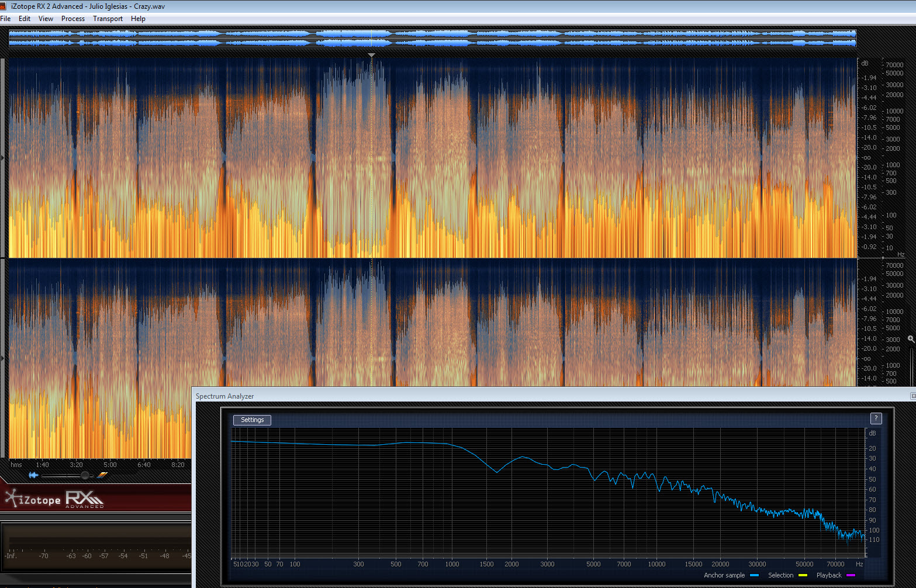
Task: Open the Transport menu
Action: 108,19
